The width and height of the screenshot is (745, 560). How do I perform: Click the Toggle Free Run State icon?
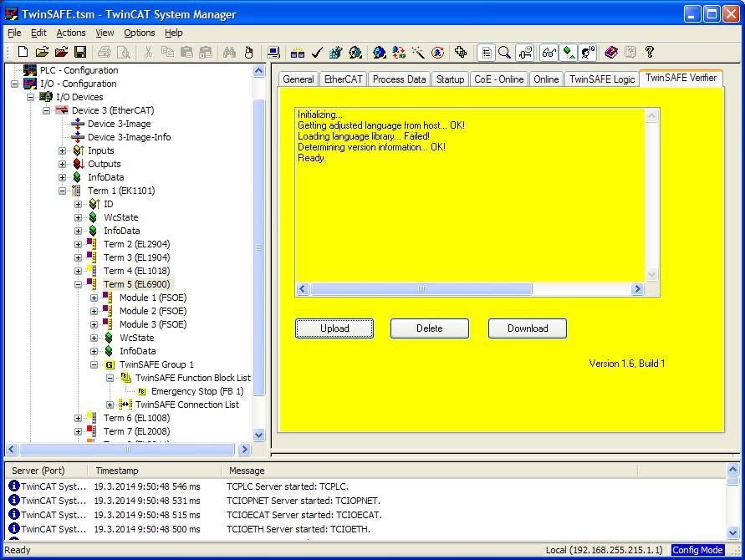(437, 53)
